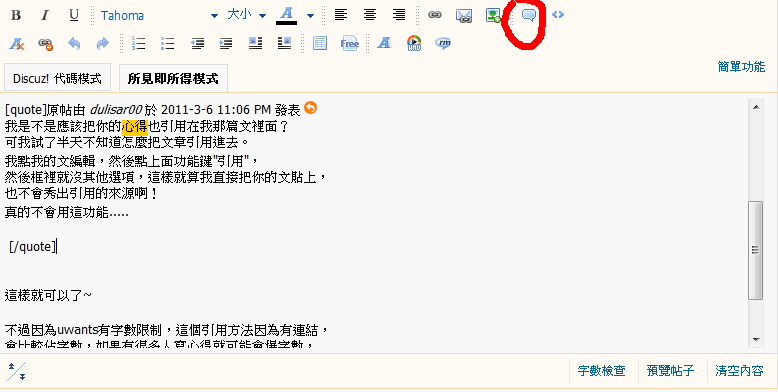Viewport: 778px width, 392px height.
Task: Click the username dulisar00 in the quote
Action: click(116, 110)
